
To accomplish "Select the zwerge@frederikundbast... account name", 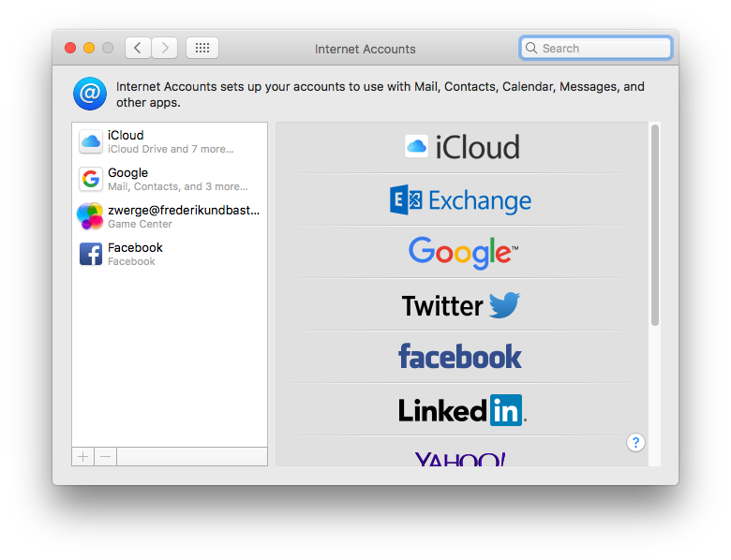I will pyautogui.click(x=184, y=211).
